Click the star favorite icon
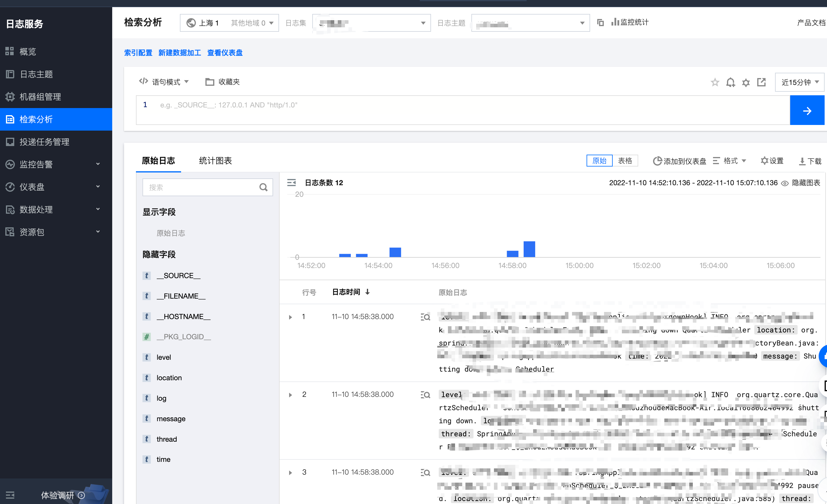The height and width of the screenshot is (504, 827). [714, 82]
